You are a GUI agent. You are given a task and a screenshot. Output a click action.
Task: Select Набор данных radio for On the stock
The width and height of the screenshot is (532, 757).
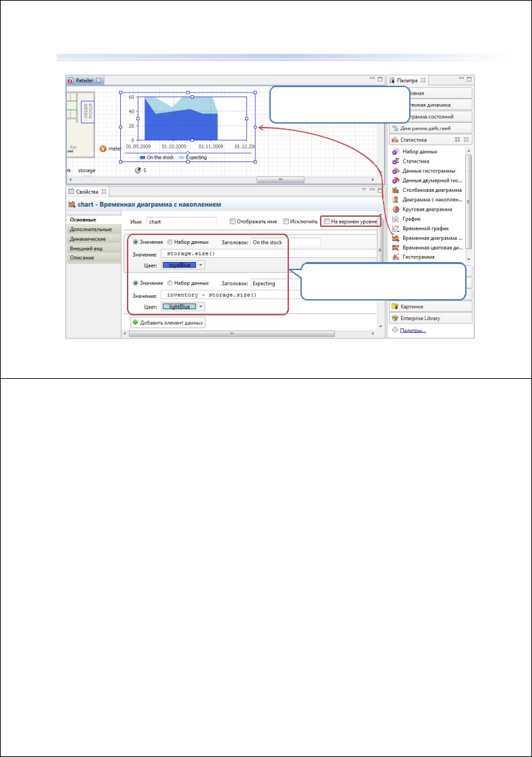(170, 242)
